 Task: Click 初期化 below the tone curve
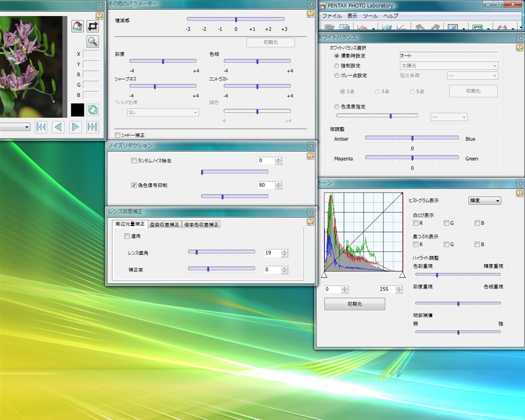coord(355,304)
